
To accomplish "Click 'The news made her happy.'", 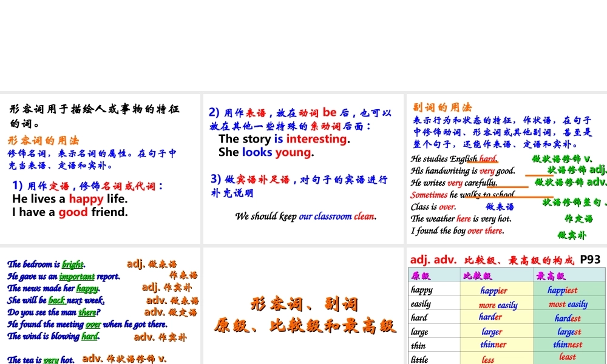I will click(x=53, y=288).
